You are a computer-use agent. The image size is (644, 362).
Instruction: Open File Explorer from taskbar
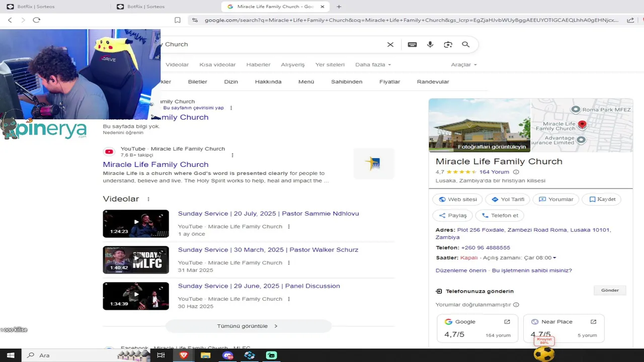205,355
